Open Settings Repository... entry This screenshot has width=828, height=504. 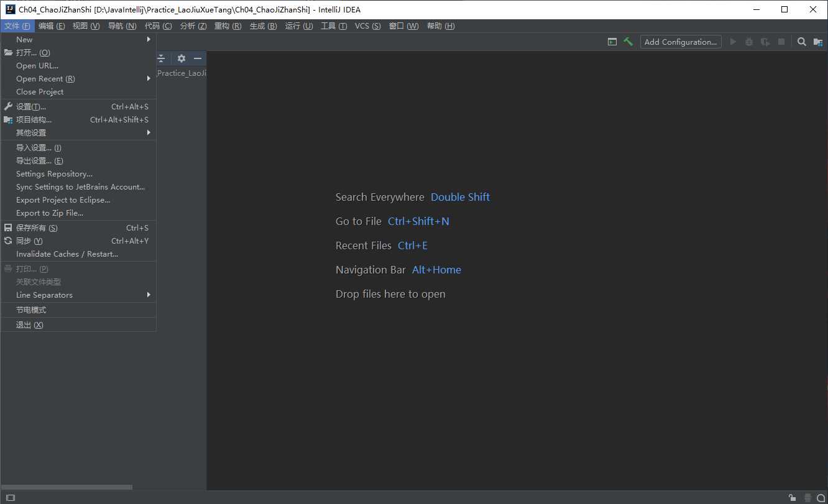coord(78,173)
